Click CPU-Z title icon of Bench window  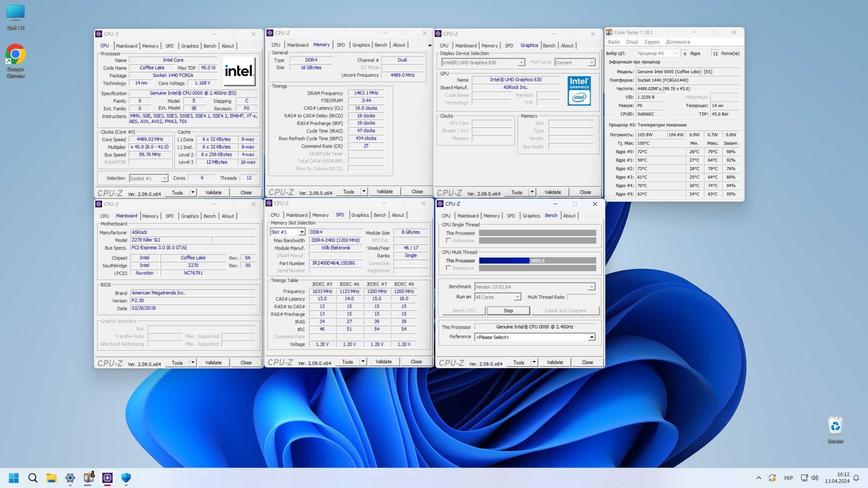point(440,204)
